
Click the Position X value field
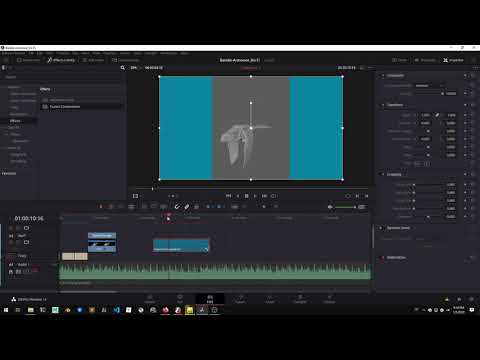tap(425, 123)
